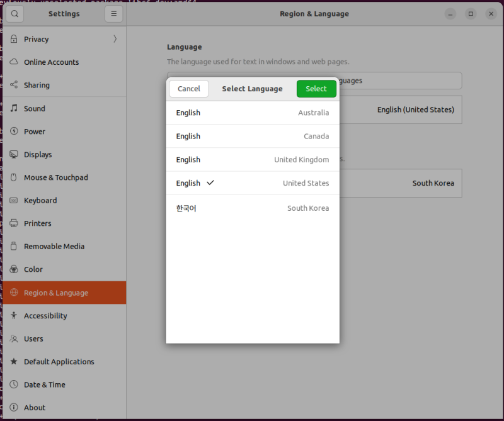
Task: Click the Printers icon in sidebar
Action: [x=14, y=223]
